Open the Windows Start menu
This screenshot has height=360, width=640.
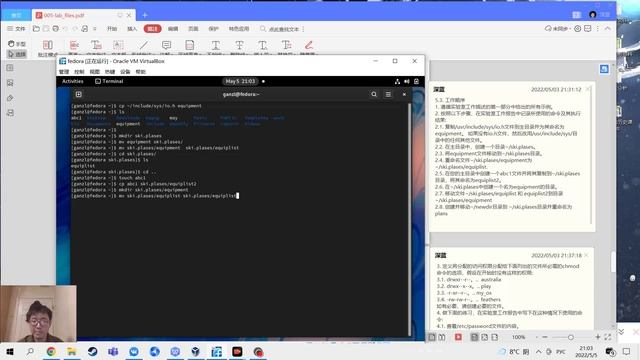(x=10, y=351)
